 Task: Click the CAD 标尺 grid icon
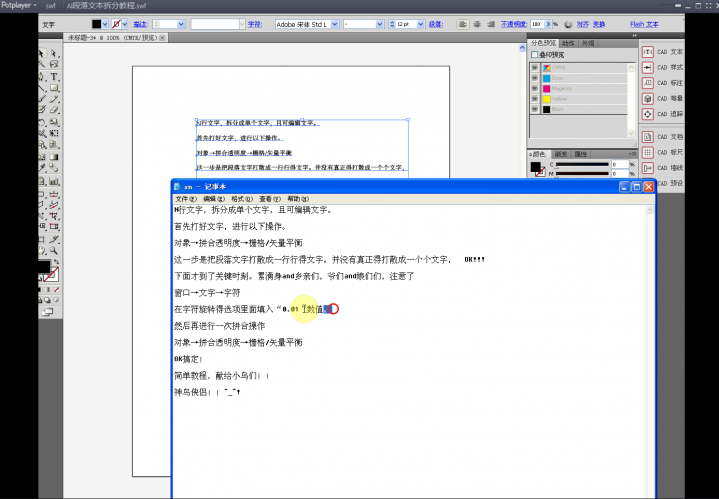point(648,152)
